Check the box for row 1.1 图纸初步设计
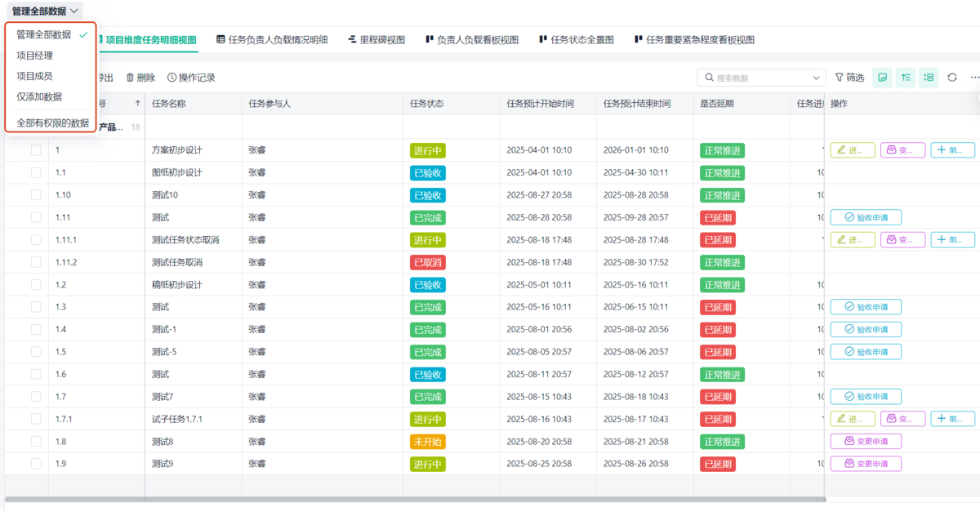Image resolution: width=980 pixels, height=512 pixels. click(36, 172)
